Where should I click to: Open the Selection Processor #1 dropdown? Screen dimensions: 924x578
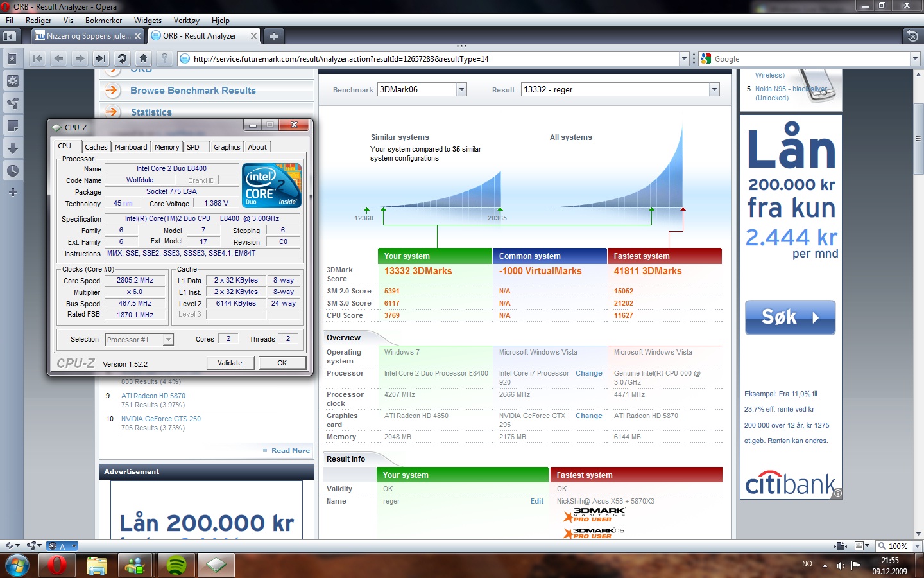(168, 340)
